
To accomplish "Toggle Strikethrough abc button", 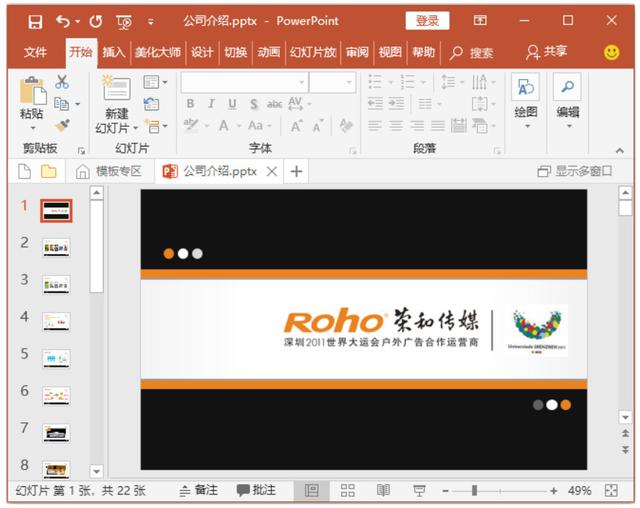I will pyautogui.click(x=274, y=104).
